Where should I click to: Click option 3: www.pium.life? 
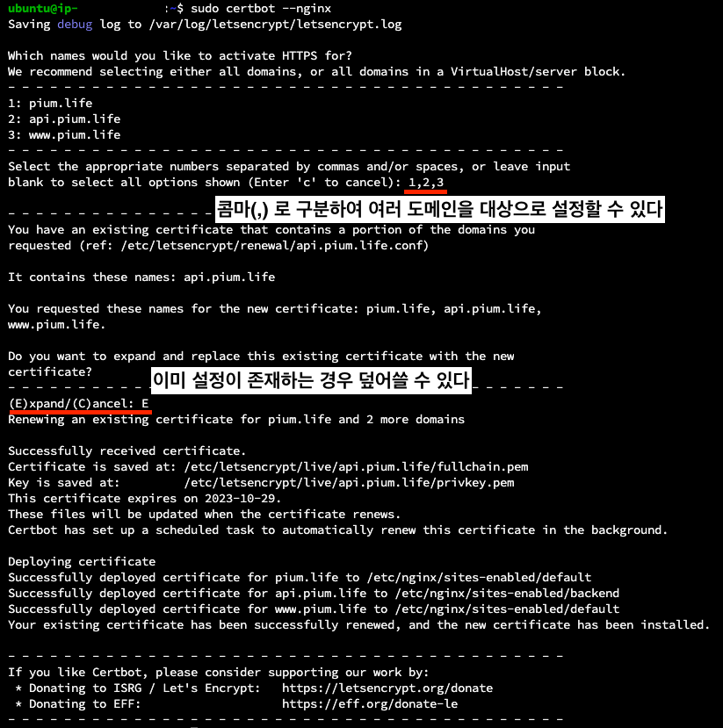[x=64, y=134]
